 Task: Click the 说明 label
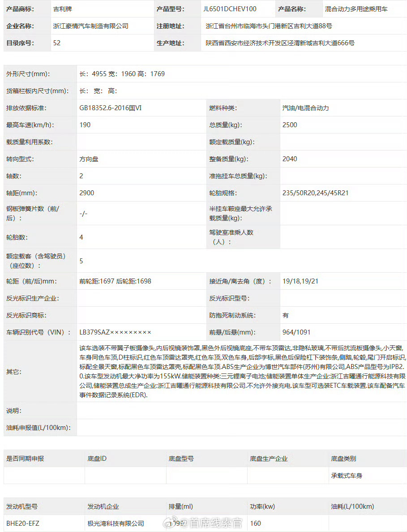[13, 411]
